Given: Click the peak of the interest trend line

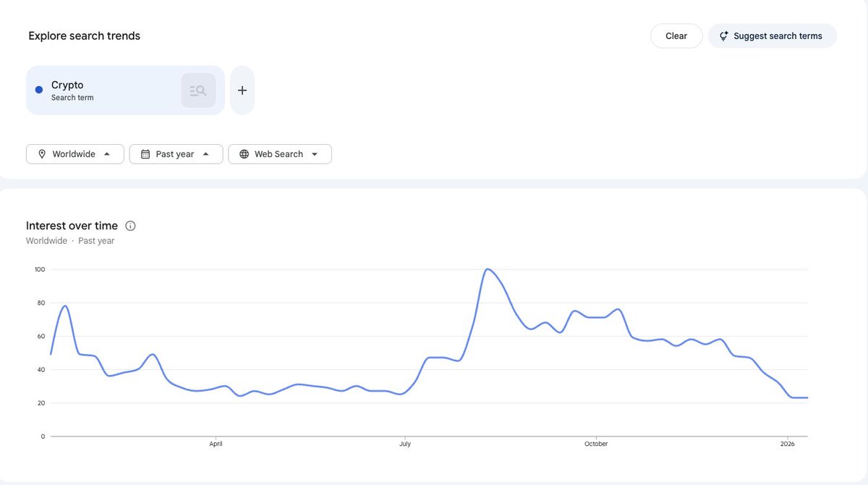Looking at the screenshot, I should point(489,269).
